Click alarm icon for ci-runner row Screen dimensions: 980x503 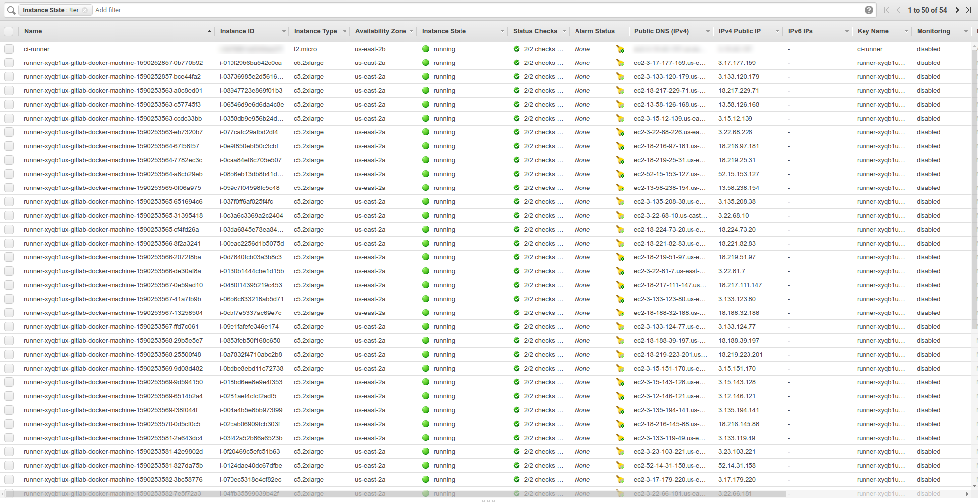click(620, 49)
